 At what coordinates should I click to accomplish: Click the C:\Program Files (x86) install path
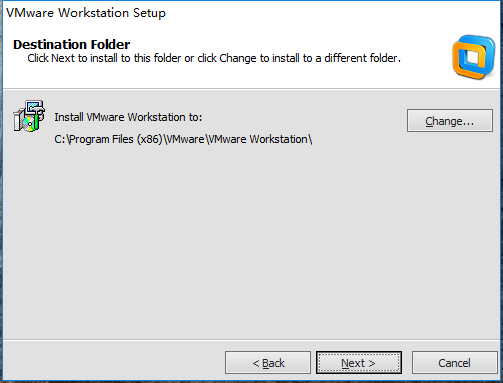[183, 139]
